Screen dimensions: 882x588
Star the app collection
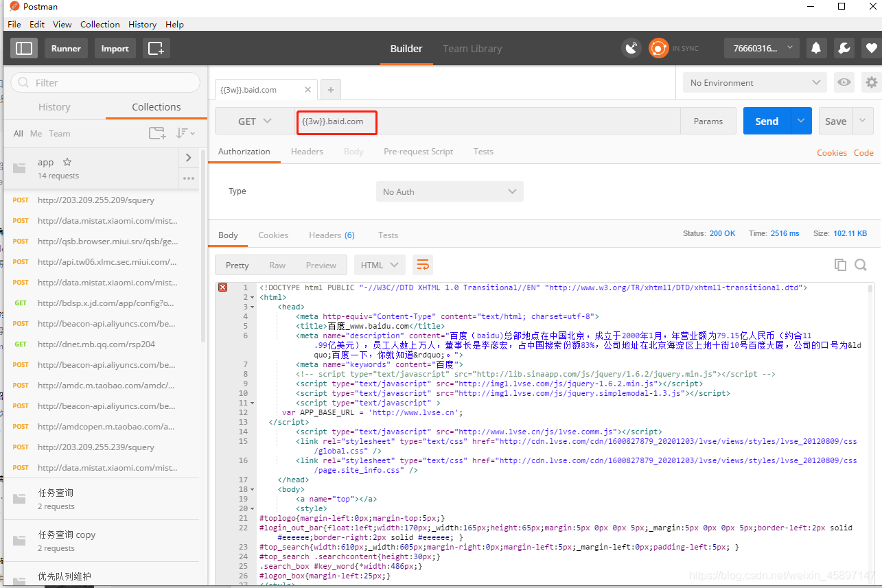pyautogui.click(x=67, y=162)
